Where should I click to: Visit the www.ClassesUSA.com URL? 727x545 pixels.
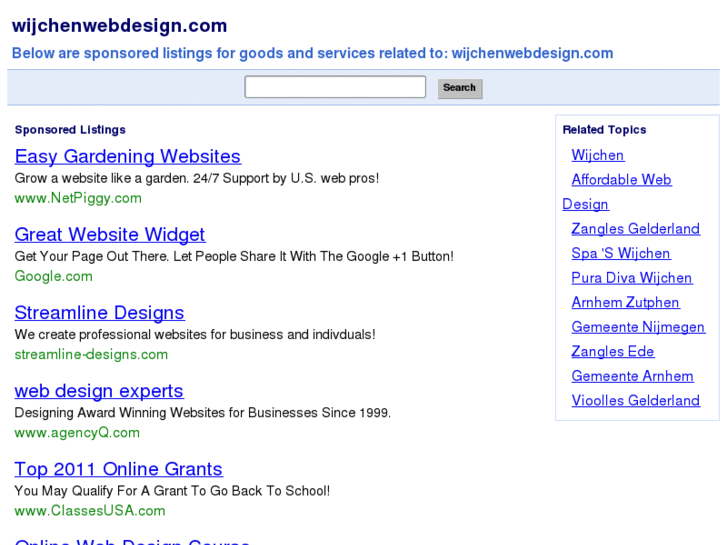pos(90,510)
